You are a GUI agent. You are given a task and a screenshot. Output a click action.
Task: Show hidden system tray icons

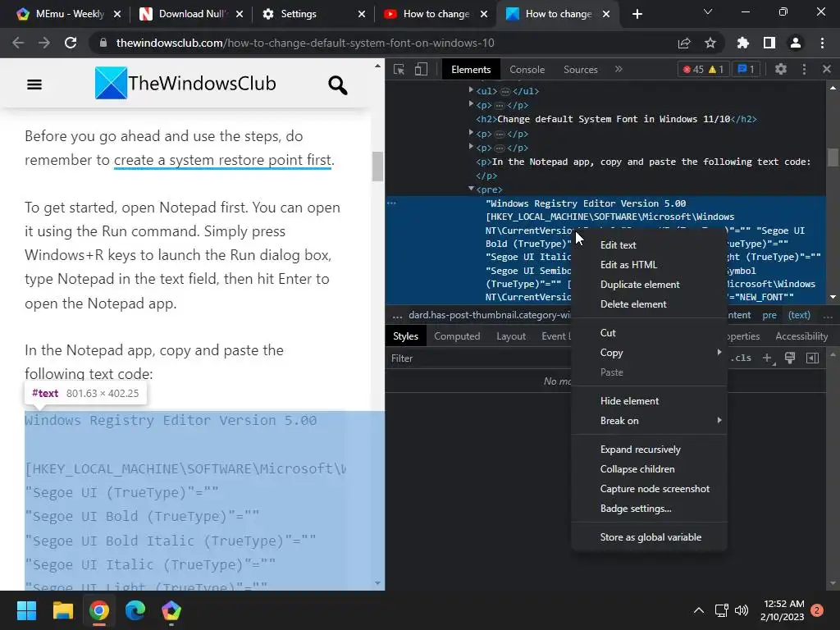(x=699, y=610)
